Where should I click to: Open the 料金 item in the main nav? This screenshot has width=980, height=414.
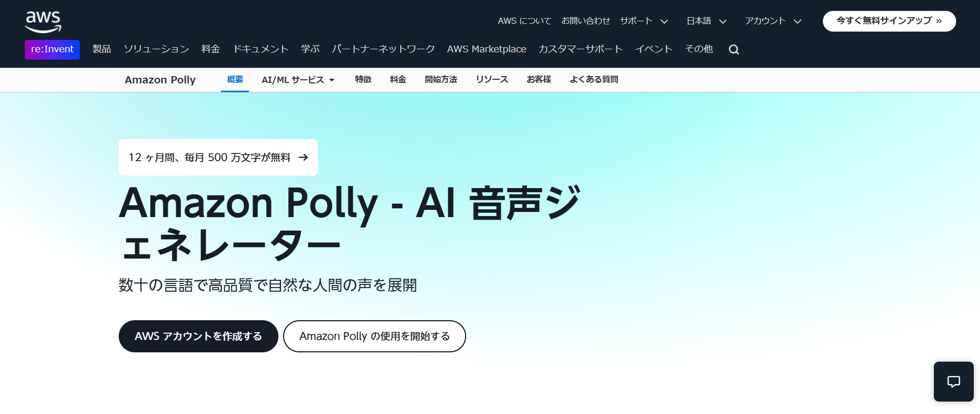point(211,49)
